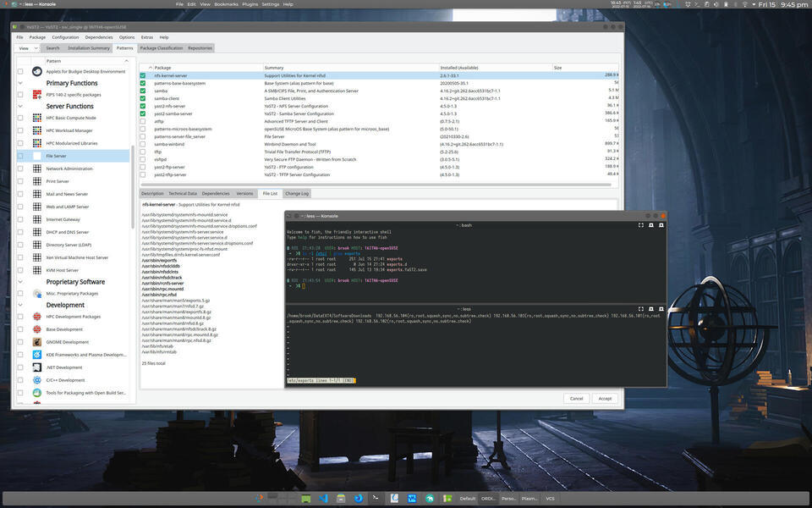This screenshot has height=508, width=812.
Task: Click the Network Administration pattern icon
Action: (x=36, y=168)
